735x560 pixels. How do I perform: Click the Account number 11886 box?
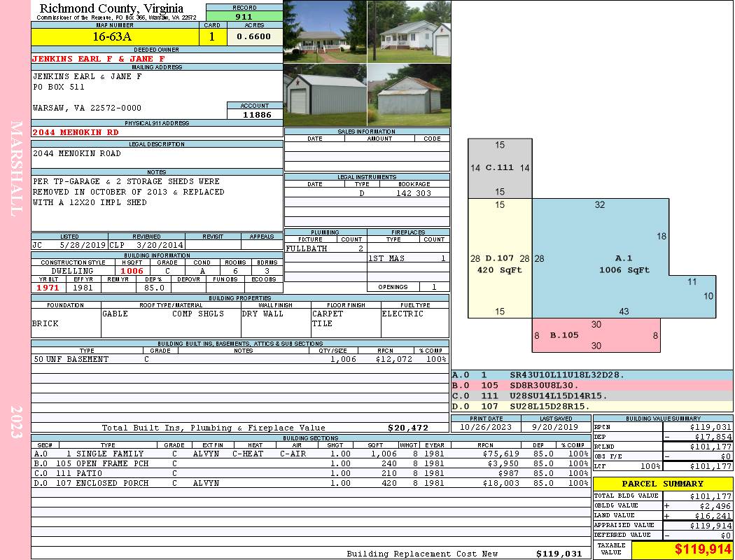coord(255,114)
